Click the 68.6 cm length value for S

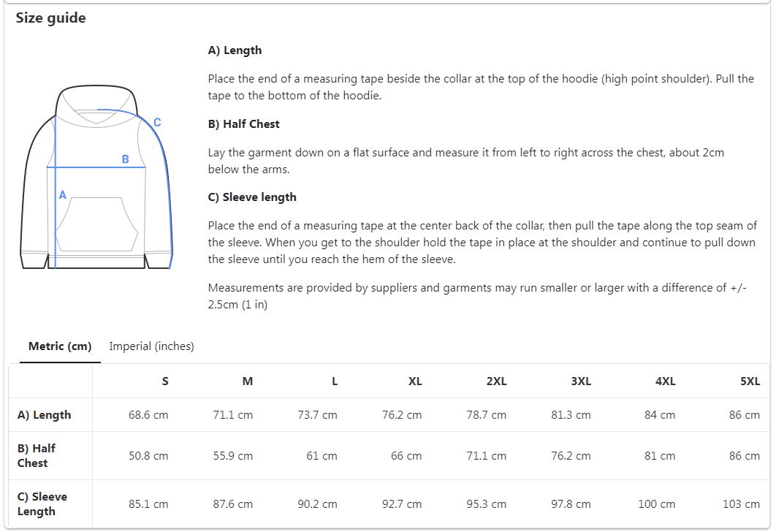148,415
